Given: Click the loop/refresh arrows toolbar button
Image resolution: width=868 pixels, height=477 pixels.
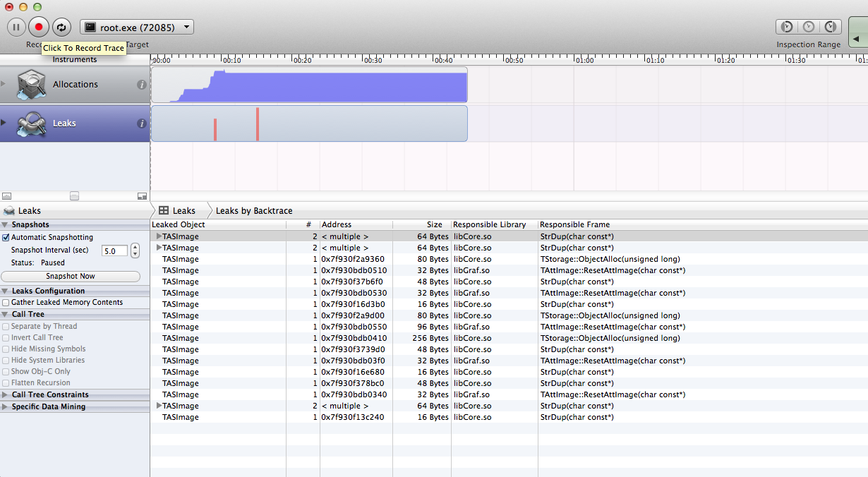Looking at the screenshot, I should [61, 28].
